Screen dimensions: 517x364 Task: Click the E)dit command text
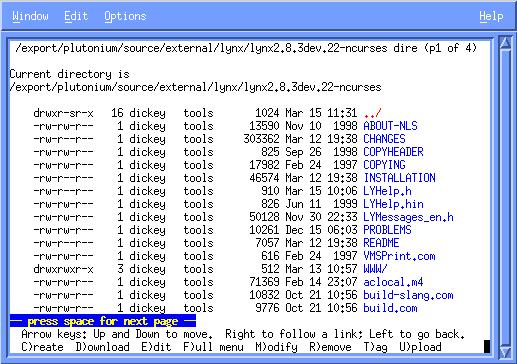pyautogui.click(x=157, y=347)
